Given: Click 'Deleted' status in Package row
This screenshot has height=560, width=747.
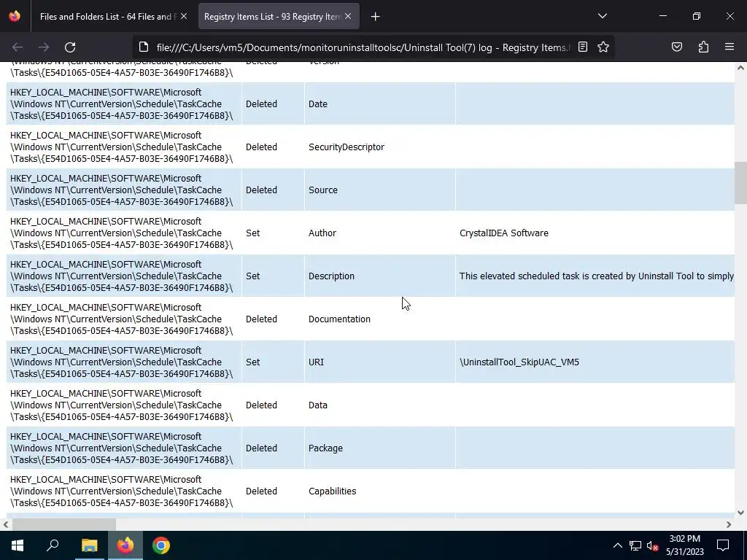Looking at the screenshot, I should tap(261, 448).
